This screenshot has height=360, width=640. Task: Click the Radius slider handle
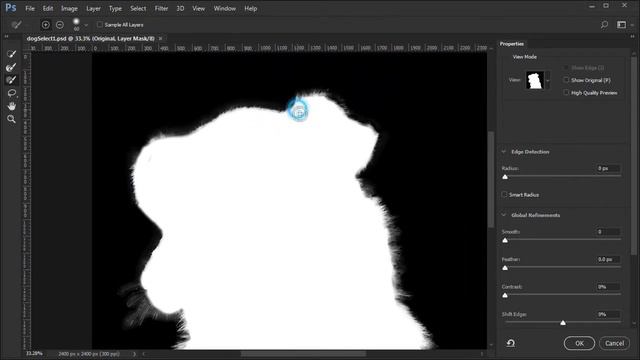point(505,177)
